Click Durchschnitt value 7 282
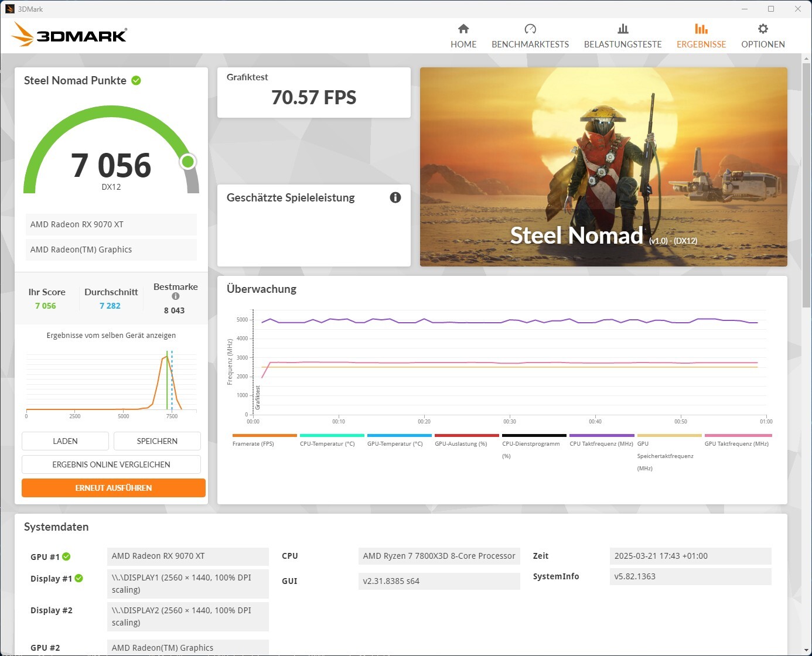Viewport: 812px width, 656px height. tap(110, 306)
